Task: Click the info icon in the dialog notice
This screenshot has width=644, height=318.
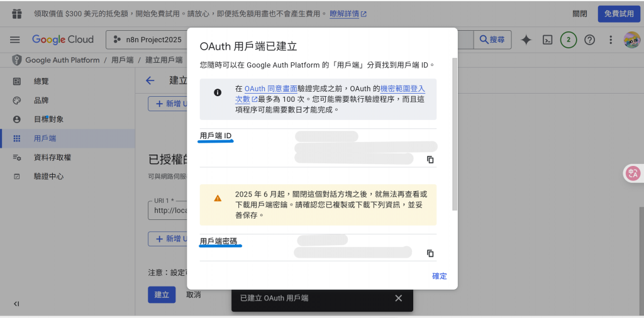Action: pyautogui.click(x=218, y=92)
